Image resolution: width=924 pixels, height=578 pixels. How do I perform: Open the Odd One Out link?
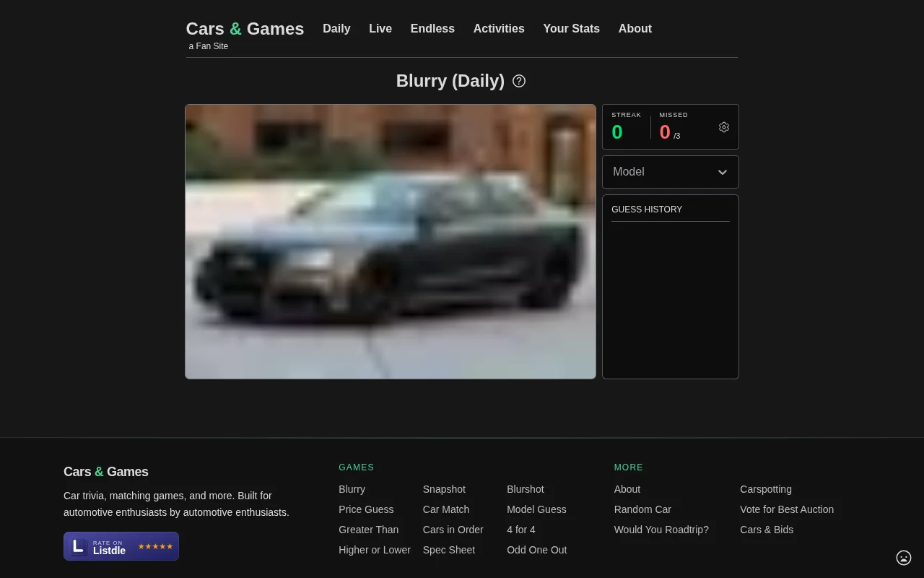[x=537, y=550]
